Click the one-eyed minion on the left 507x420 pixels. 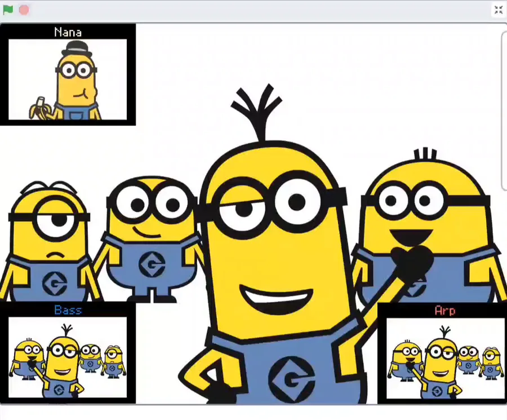point(48,242)
